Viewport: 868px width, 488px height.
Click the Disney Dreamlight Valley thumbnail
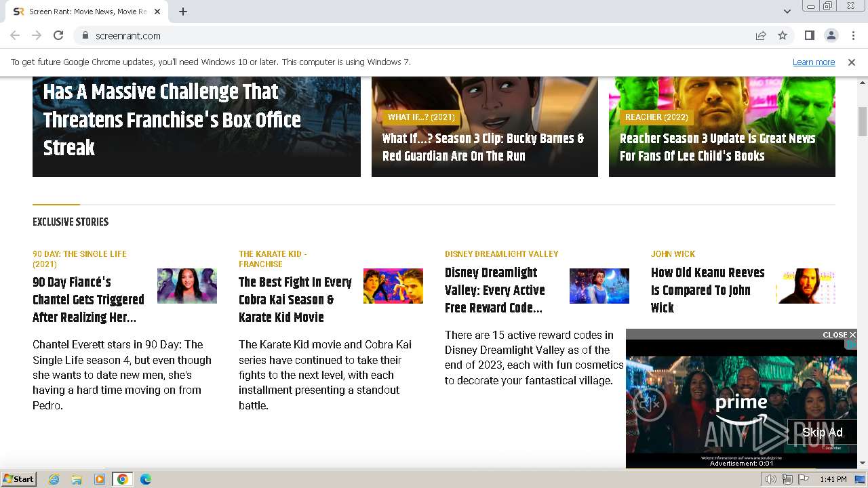[x=599, y=286]
